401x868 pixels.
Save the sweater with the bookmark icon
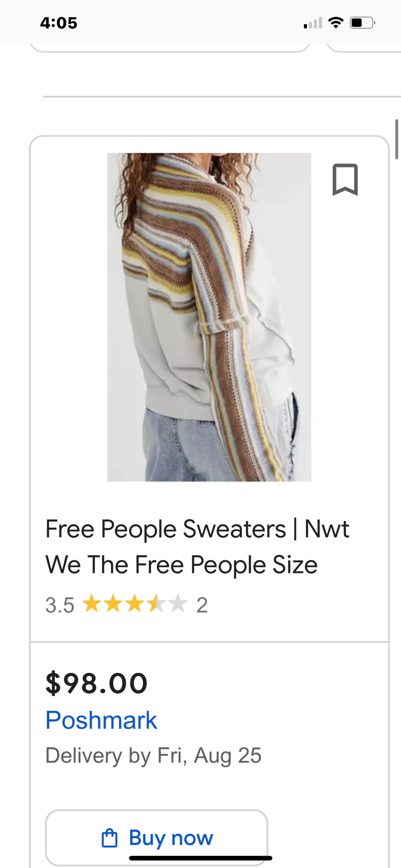tap(345, 180)
